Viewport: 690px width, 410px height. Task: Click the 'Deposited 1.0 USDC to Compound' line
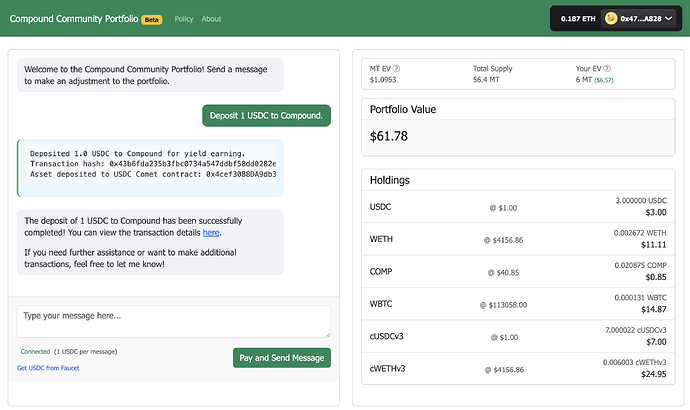(137, 154)
